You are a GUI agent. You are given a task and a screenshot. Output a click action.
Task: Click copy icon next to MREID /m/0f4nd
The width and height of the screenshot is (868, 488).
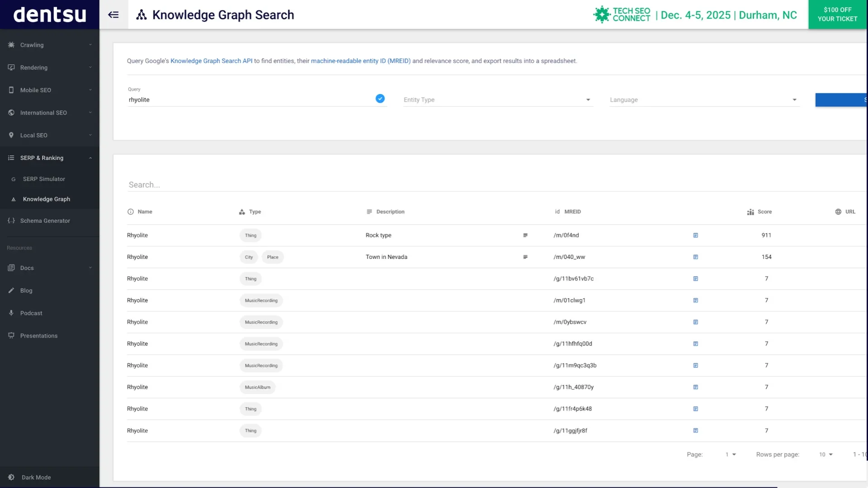695,235
